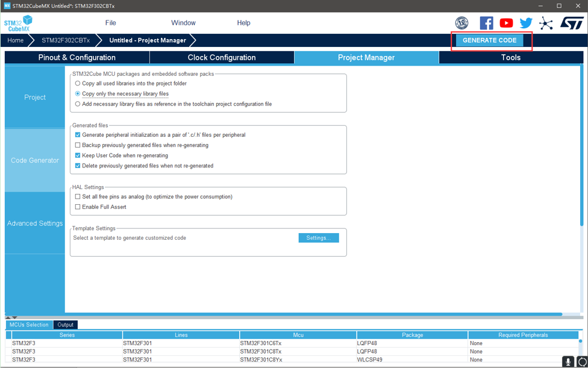The width and height of the screenshot is (588, 368).
Task: Enable Backup previously generated files when re-generating
Action: tap(78, 145)
